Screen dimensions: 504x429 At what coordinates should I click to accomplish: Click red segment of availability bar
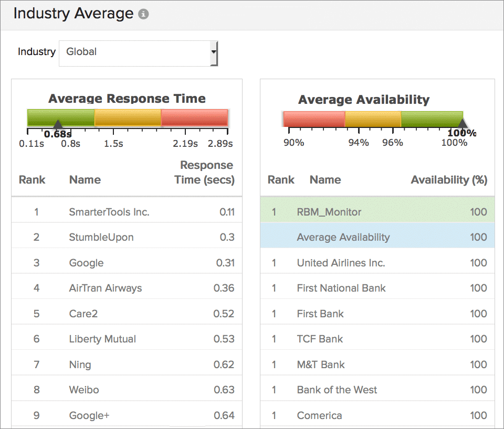(x=313, y=119)
